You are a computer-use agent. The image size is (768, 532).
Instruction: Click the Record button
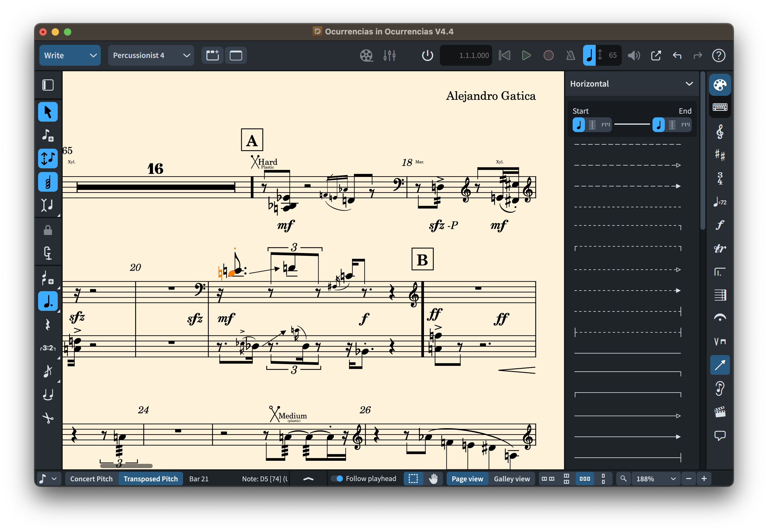[x=548, y=55]
